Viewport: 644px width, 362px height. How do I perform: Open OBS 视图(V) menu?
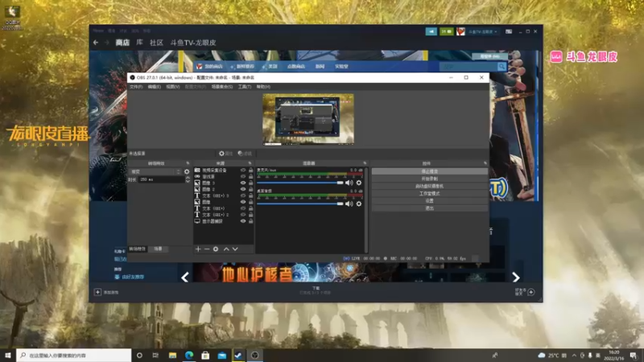(172, 87)
